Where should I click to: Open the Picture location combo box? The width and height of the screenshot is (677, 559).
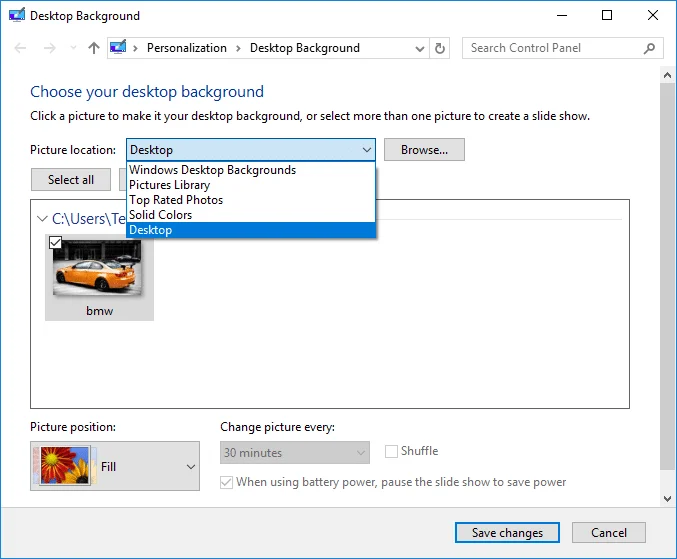pos(251,150)
